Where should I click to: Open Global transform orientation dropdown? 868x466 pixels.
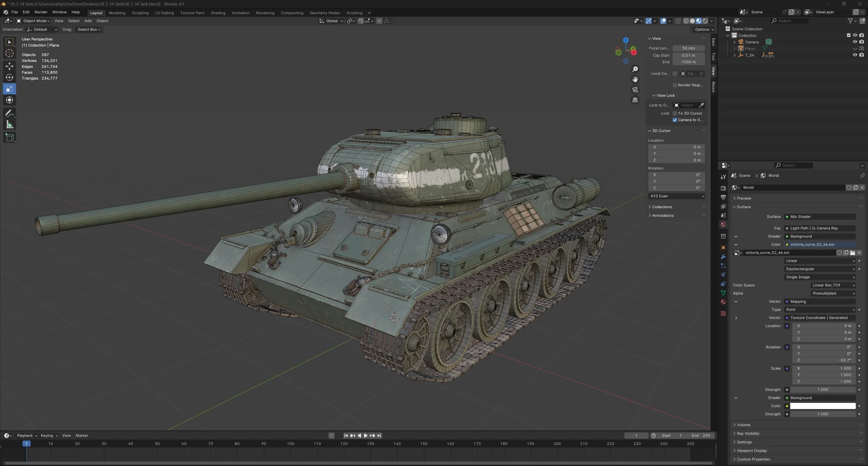tap(331, 21)
